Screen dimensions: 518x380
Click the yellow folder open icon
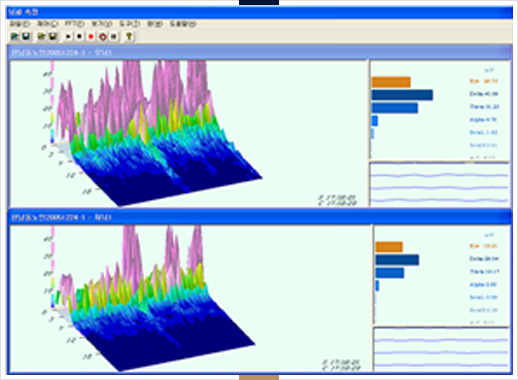41,36
